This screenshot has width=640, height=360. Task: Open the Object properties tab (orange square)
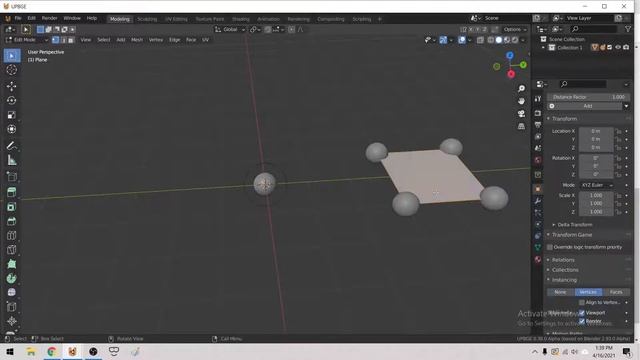(x=538, y=189)
